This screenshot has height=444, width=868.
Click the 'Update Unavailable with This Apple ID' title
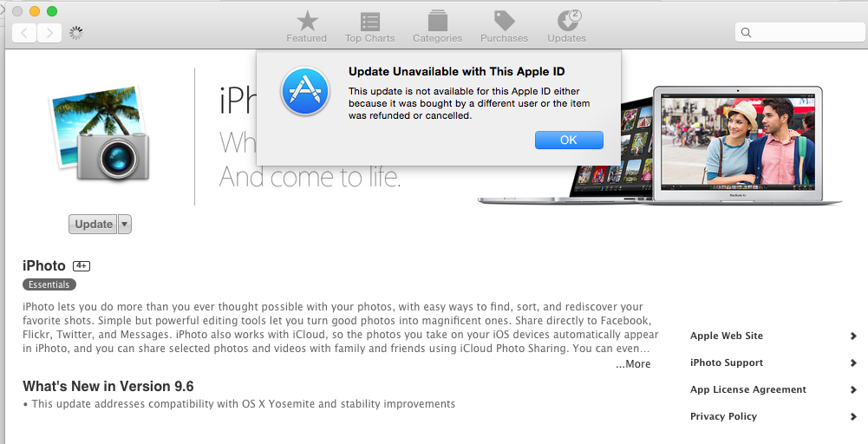[457, 71]
